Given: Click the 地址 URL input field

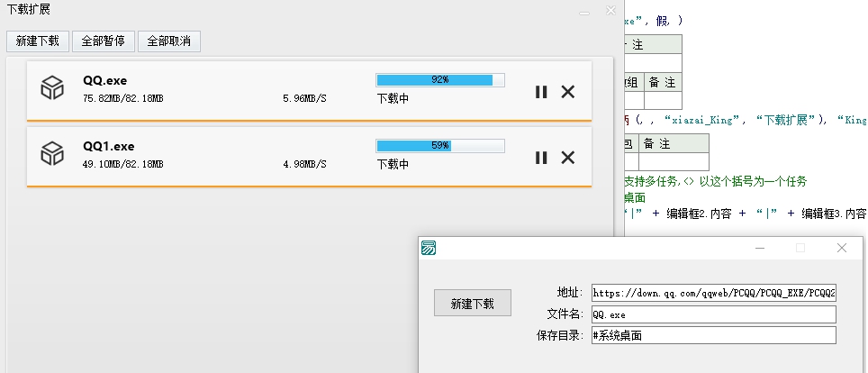Looking at the screenshot, I should pos(713,293).
